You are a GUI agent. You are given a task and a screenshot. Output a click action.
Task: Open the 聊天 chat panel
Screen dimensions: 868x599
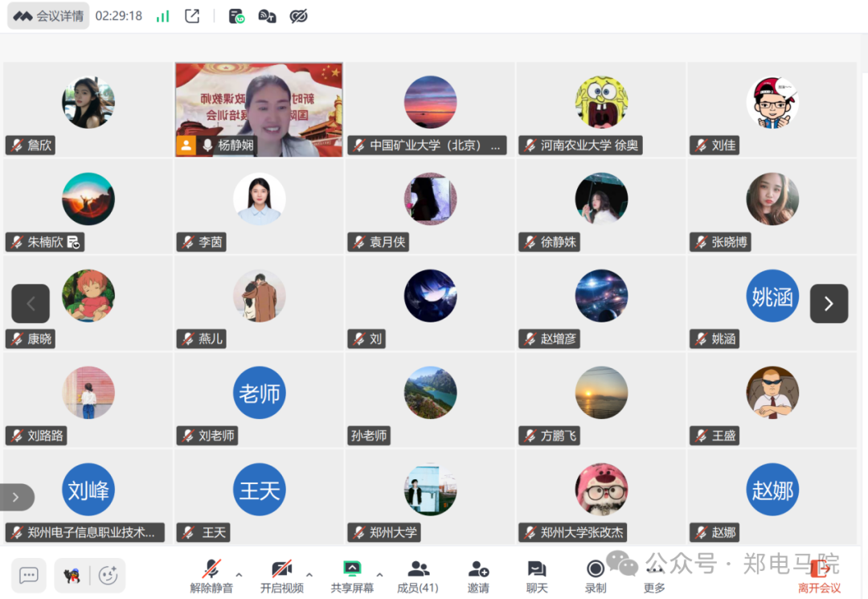point(537,576)
